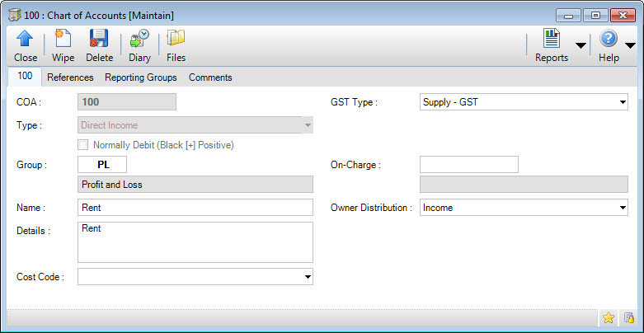Click the COA field showing 100
The height and width of the screenshot is (333, 644).
[127, 102]
